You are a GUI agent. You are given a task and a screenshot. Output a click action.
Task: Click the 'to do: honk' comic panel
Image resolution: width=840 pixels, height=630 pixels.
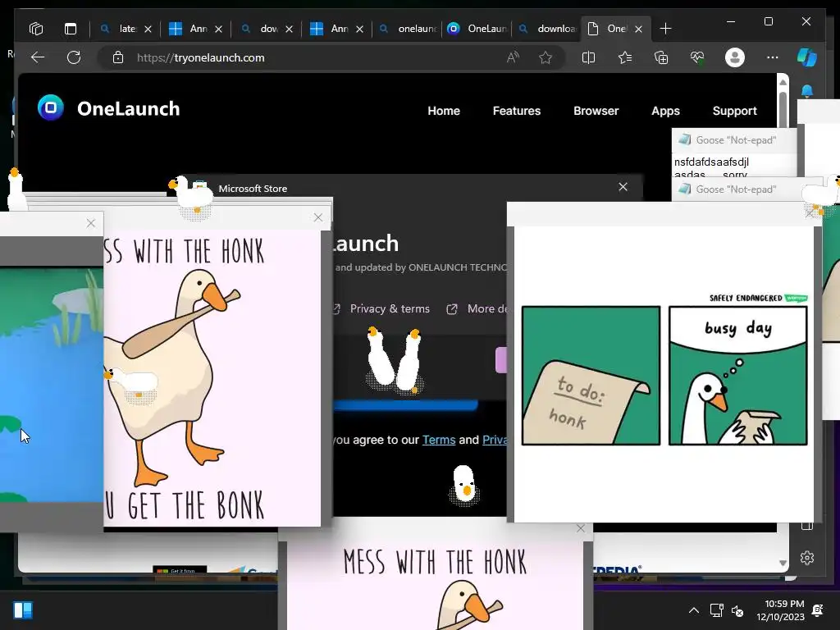pos(591,376)
